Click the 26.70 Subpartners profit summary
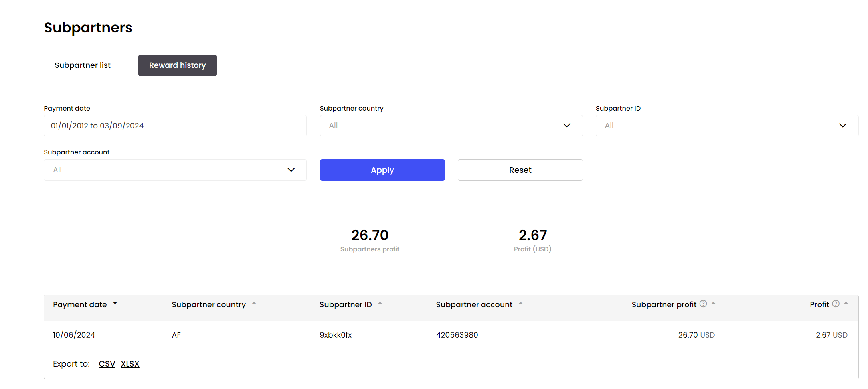 click(x=370, y=241)
